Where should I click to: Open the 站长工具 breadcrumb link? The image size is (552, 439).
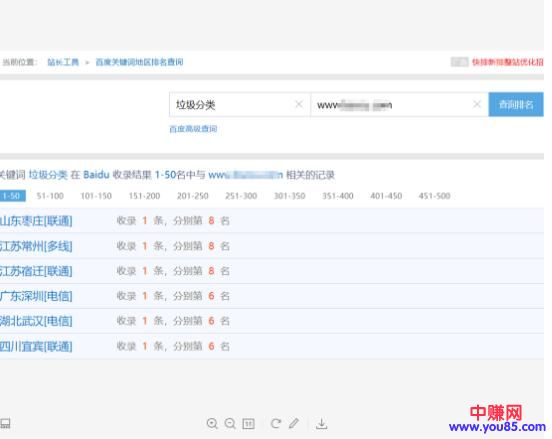point(63,62)
